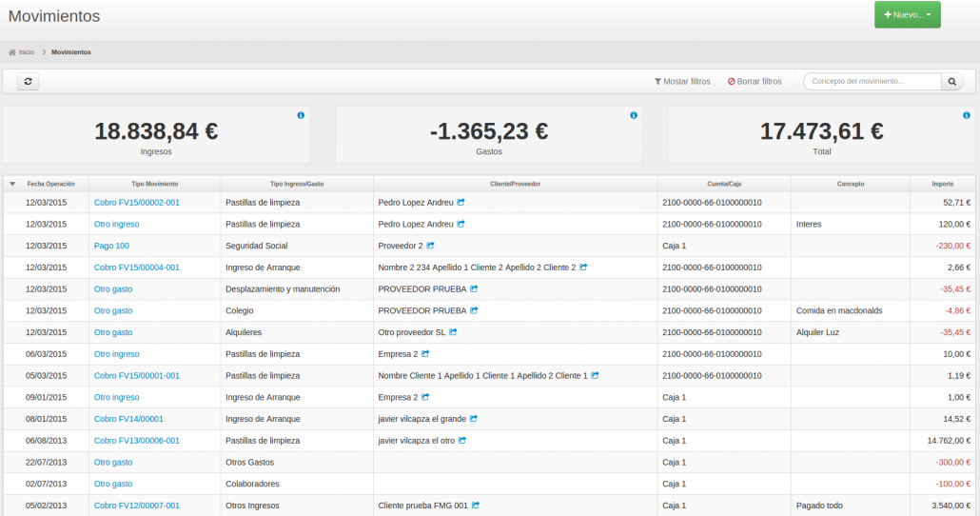Click link icon next to javier vilcapza el otro
The height and width of the screenshot is (516, 980).
click(462, 441)
